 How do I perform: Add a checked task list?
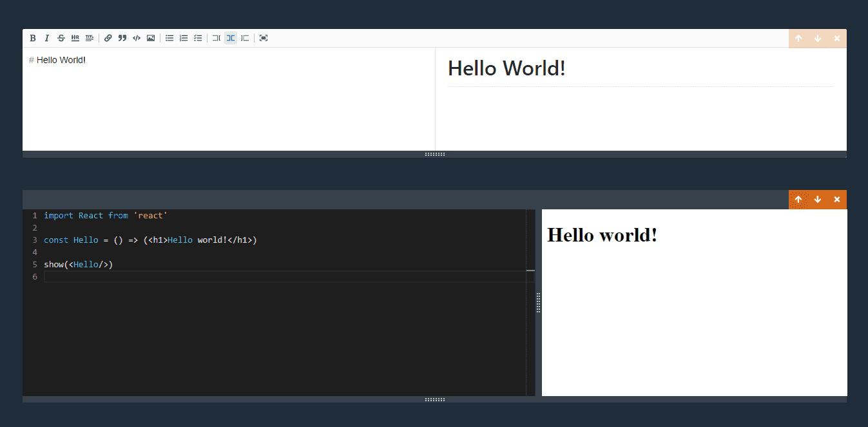point(198,38)
